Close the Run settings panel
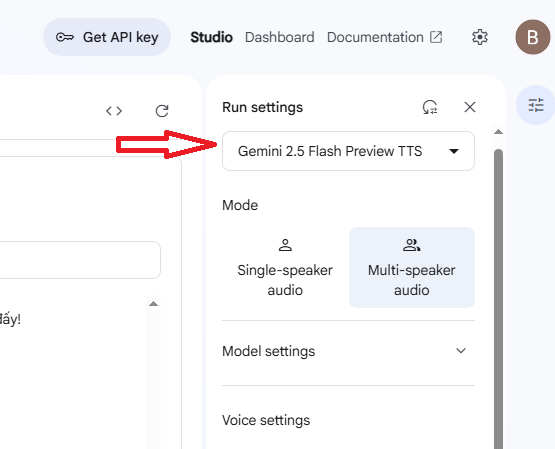 [x=470, y=107]
